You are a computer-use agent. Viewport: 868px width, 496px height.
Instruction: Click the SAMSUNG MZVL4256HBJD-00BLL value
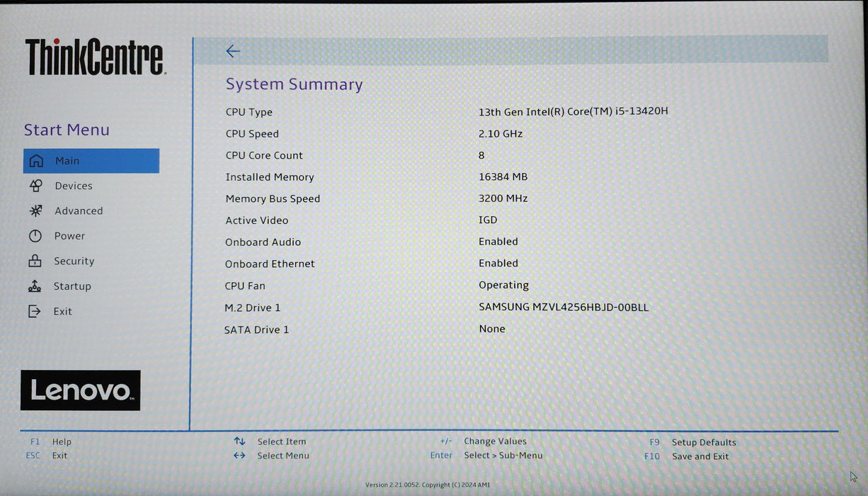564,307
